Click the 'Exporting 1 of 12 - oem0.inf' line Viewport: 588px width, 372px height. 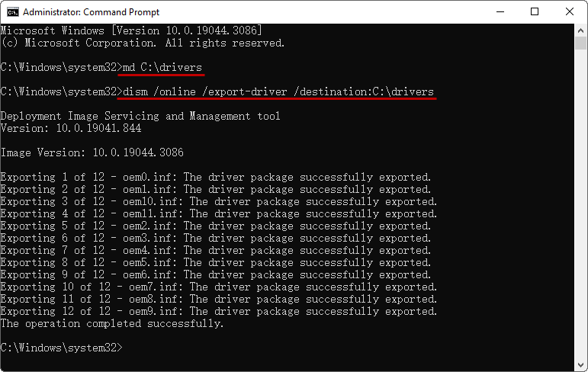[216, 177]
